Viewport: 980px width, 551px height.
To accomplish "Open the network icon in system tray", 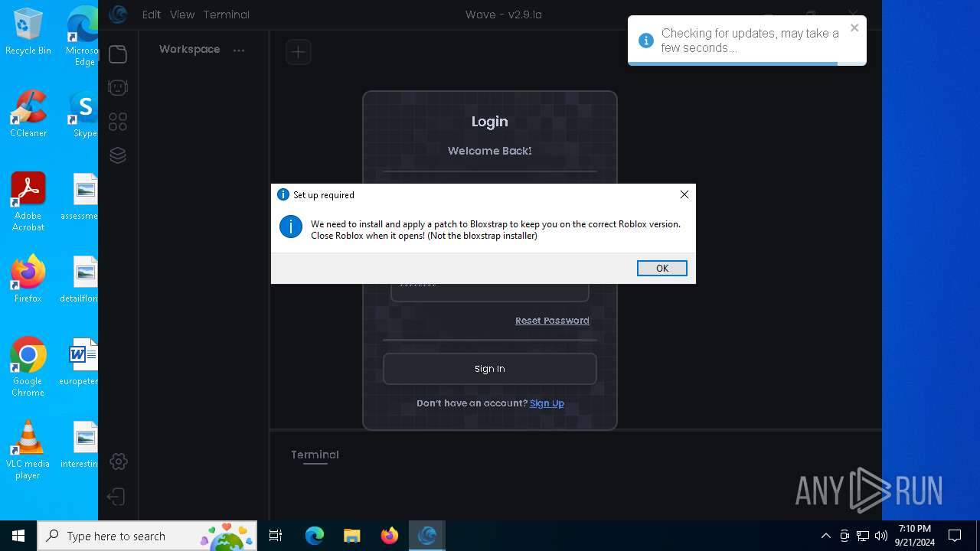I will coord(863,536).
